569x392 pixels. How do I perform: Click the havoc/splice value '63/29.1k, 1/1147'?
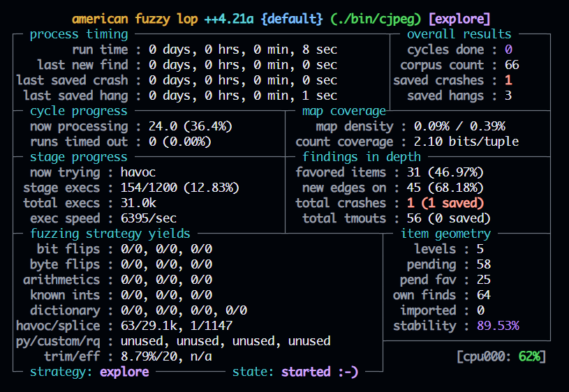point(177,326)
